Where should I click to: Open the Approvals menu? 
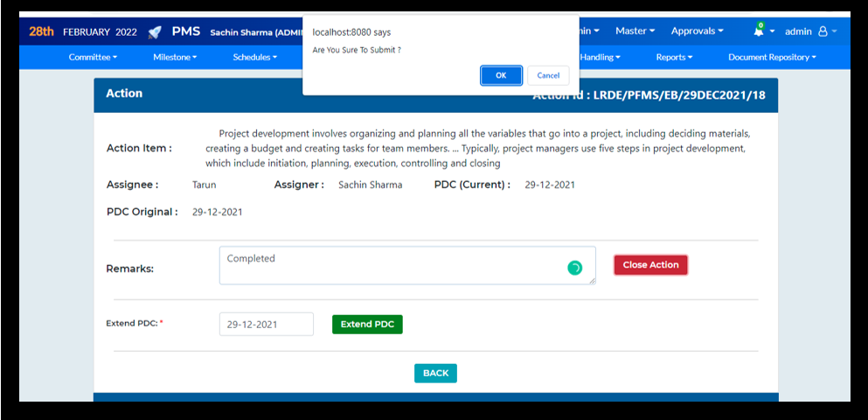697,31
